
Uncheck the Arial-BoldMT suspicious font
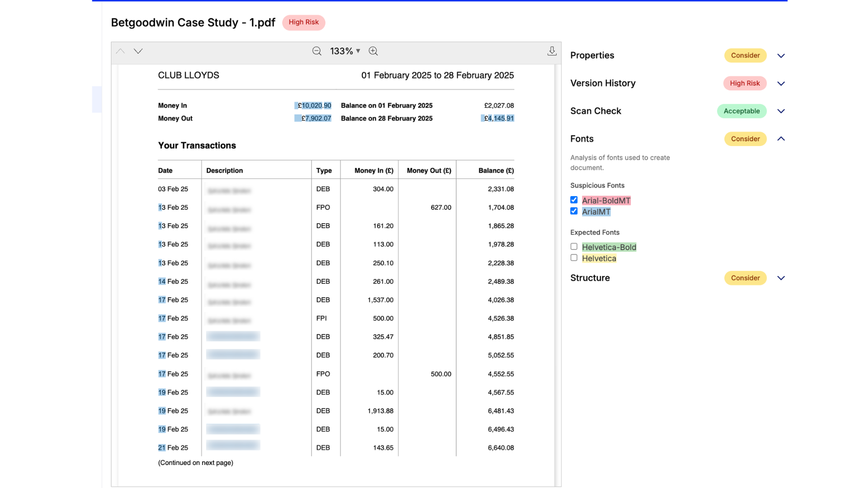click(x=574, y=200)
